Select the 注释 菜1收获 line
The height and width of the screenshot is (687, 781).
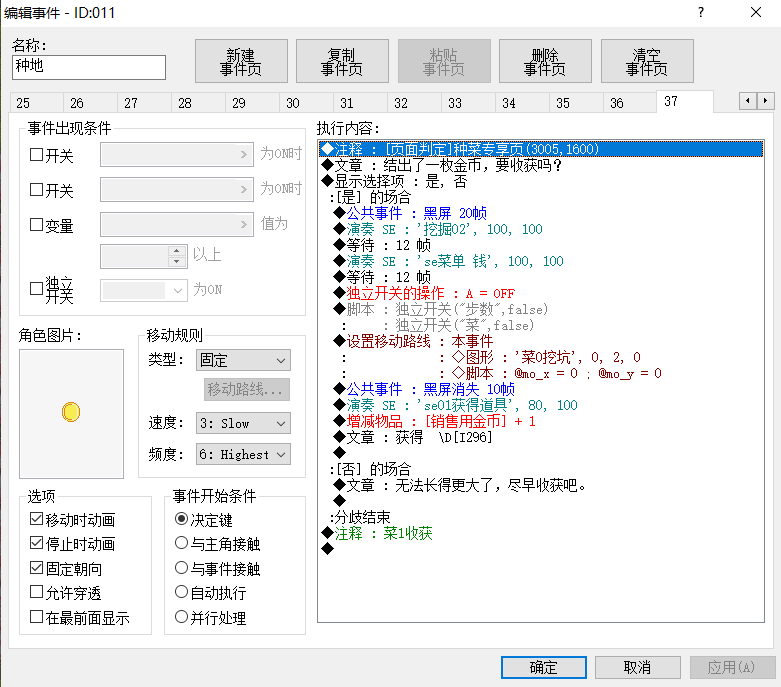(x=541, y=533)
